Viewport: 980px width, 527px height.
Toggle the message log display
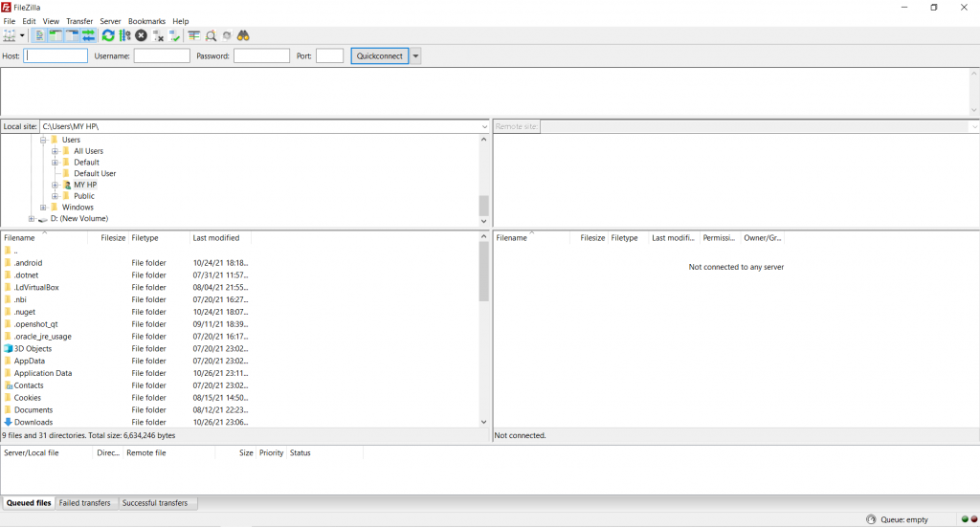click(x=39, y=35)
